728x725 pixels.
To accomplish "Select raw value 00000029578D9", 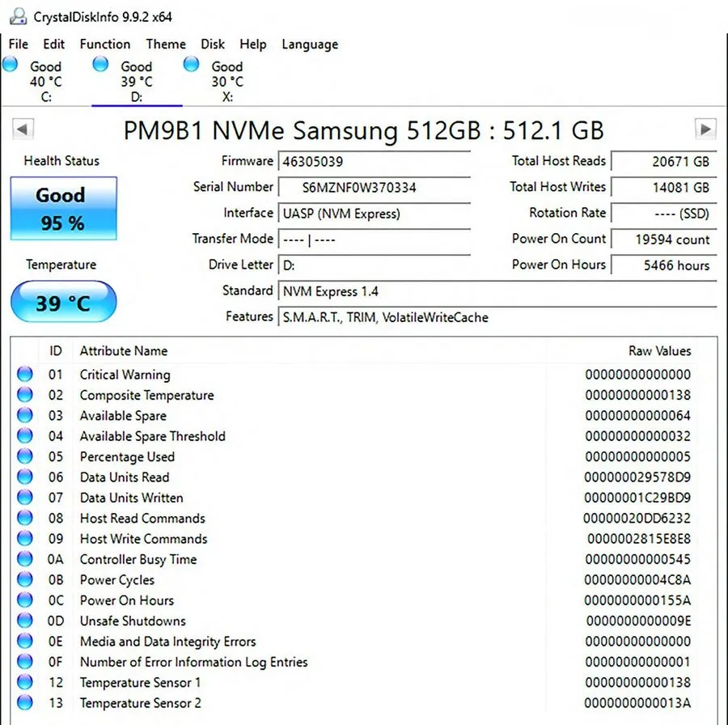I will coord(637,477).
